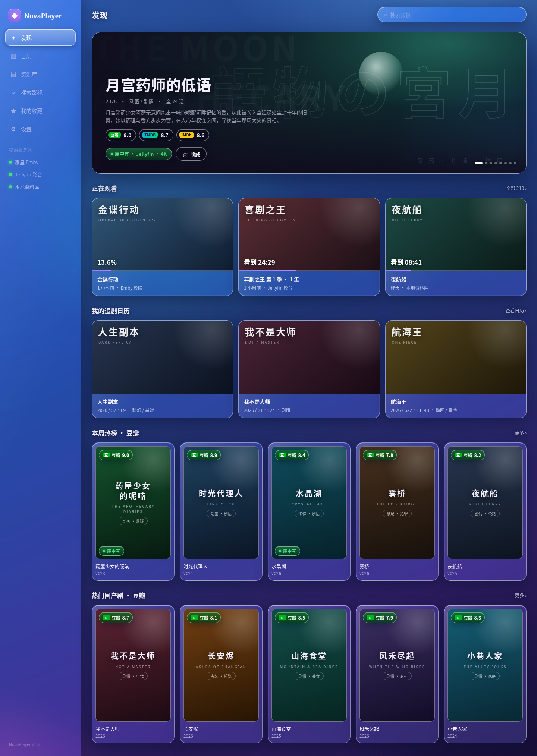Viewport: 537px width, 756px height.
Task: Click the green status dot for 本地资料库
Action: tap(10, 187)
